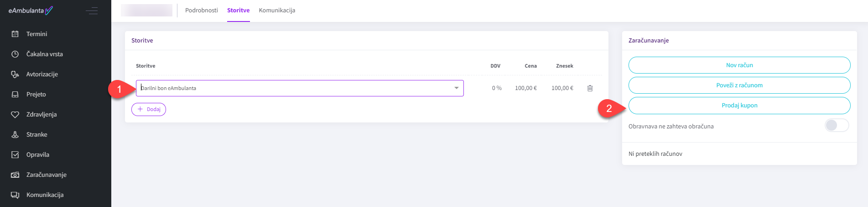The image size is (868, 207).
Task: Collapse the sidebar with hamburger icon
Action: pos(92,11)
